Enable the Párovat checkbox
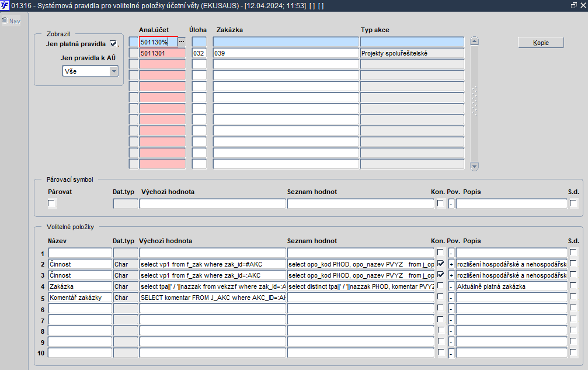 [51, 203]
